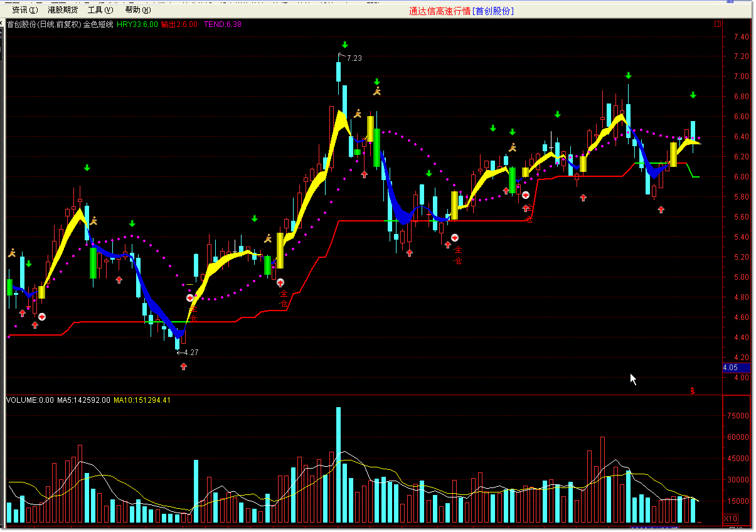Click the TEND:6.38 indicator value

pyautogui.click(x=223, y=24)
